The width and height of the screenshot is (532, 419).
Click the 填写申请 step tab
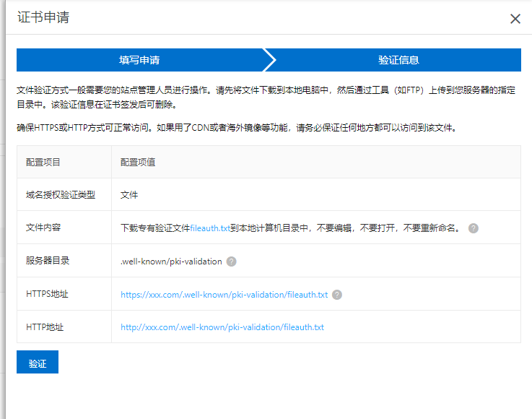(139, 60)
